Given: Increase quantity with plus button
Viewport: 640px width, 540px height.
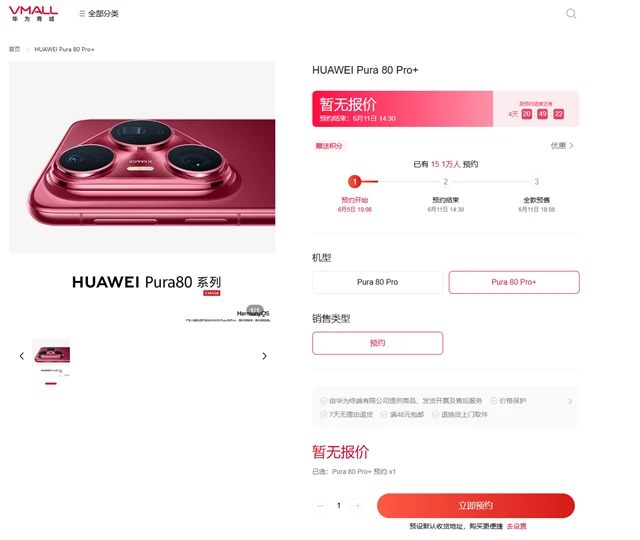Looking at the screenshot, I should tap(358, 506).
